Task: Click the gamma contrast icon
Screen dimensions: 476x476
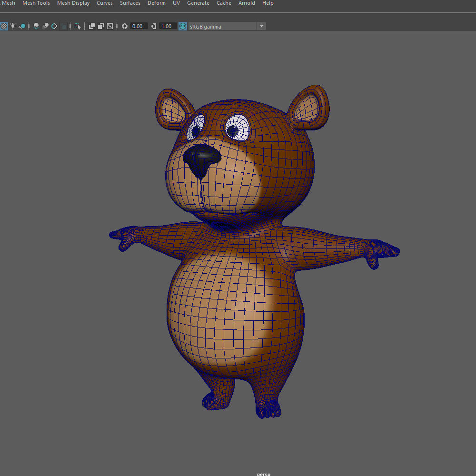Action: tap(154, 26)
